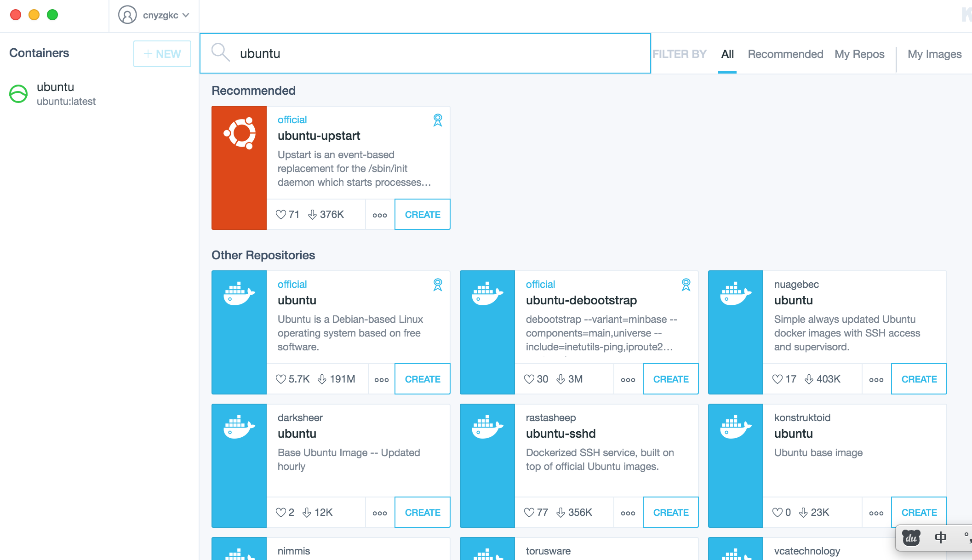This screenshot has height=560, width=972.
Task: Click the torusware publisher name
Action: [x=548, y=551]
